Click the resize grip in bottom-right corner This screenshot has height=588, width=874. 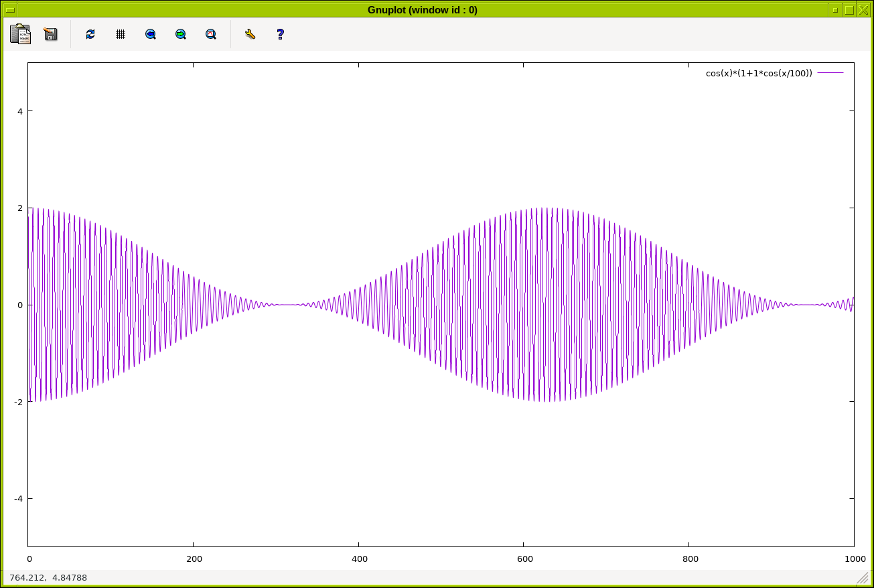tap(861, 577)
